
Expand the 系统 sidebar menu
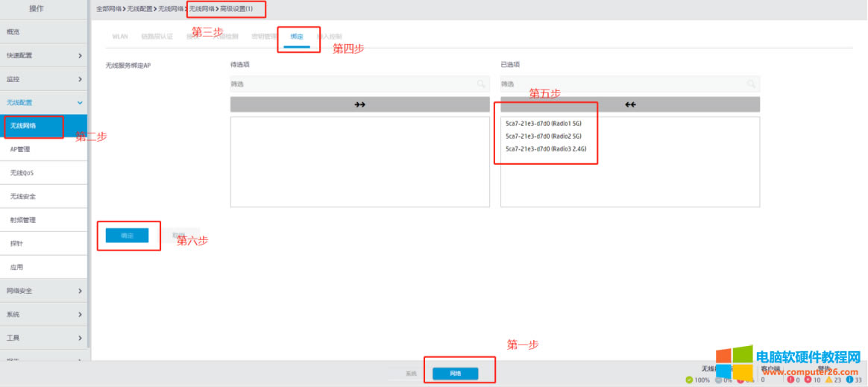(x=43, y=315)
